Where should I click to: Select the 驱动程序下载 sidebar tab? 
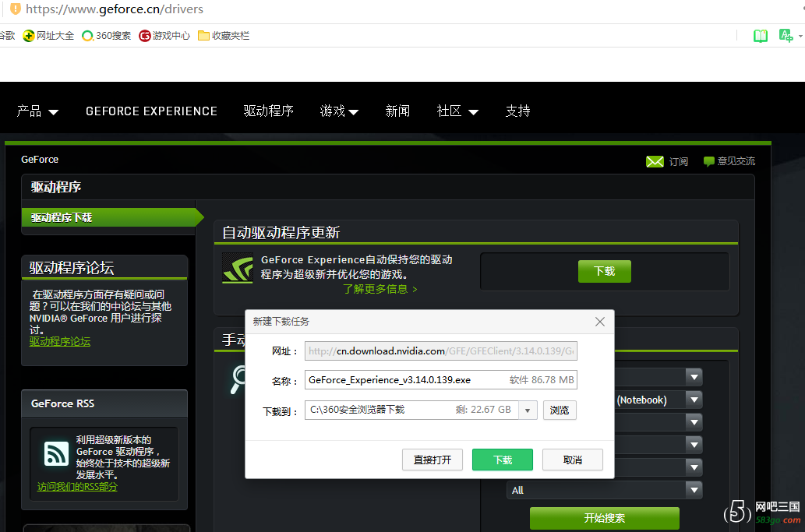[x=112, y=217]
